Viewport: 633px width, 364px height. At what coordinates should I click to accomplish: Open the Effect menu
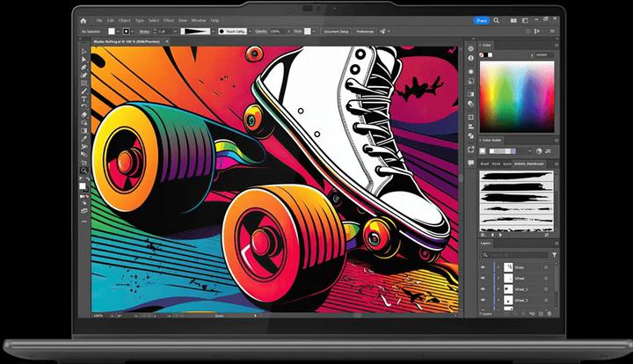pos(168,20)
